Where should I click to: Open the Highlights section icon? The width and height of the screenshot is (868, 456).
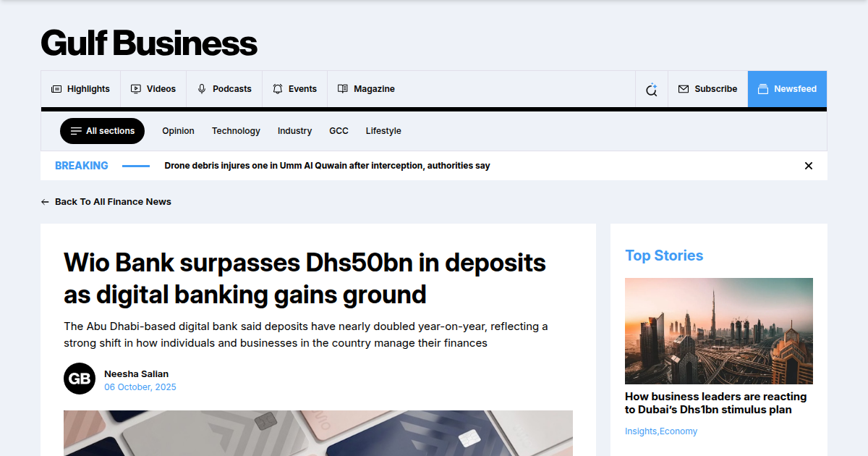56,88
